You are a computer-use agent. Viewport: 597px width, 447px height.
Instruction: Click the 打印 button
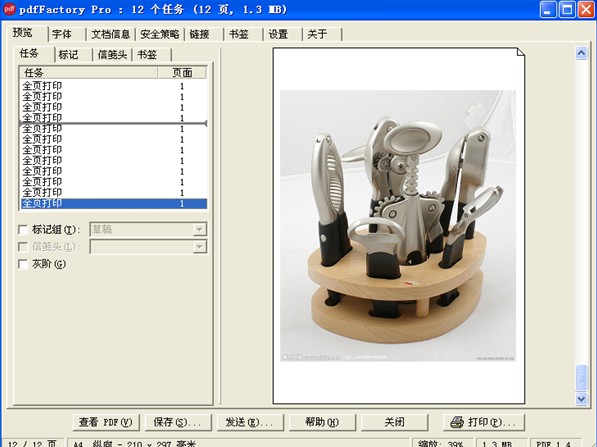484,422
